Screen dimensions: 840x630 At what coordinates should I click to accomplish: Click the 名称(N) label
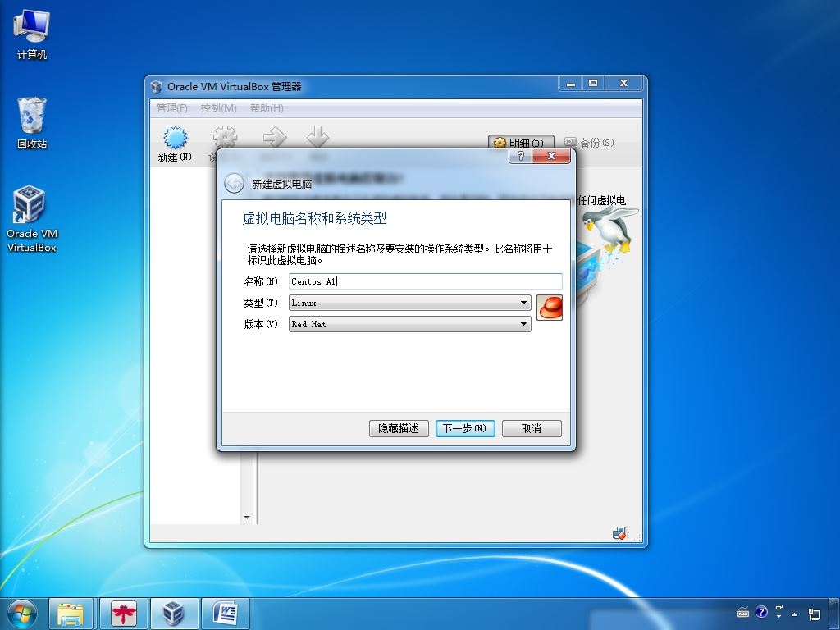(263, 281)
